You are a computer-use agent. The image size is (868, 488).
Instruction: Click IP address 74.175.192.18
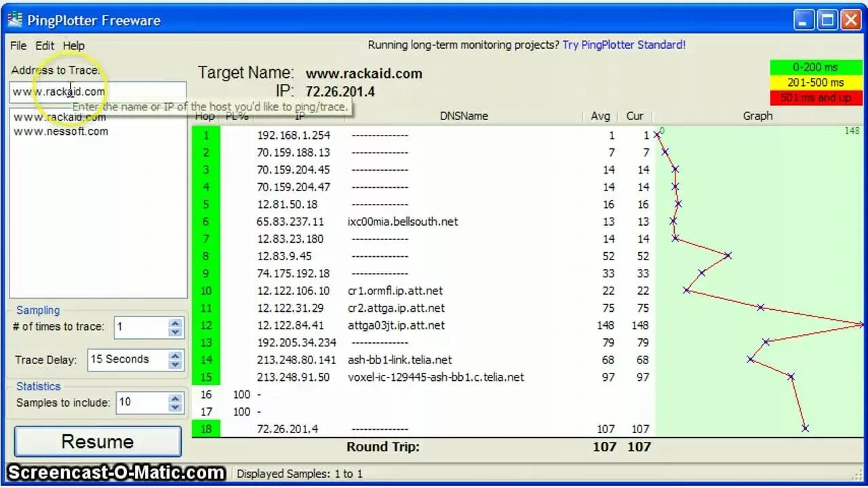coord(294,274)
